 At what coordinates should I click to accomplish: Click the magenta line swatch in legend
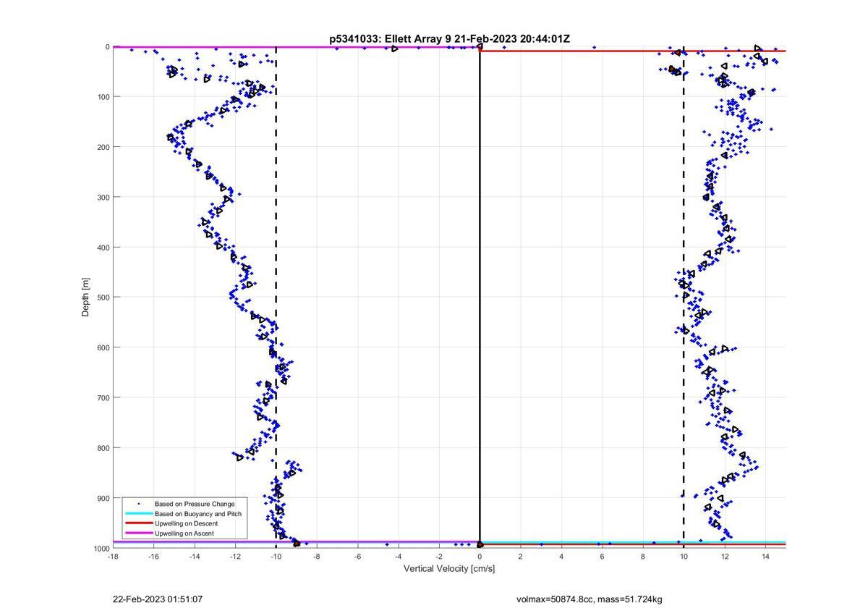coord(138,533)
